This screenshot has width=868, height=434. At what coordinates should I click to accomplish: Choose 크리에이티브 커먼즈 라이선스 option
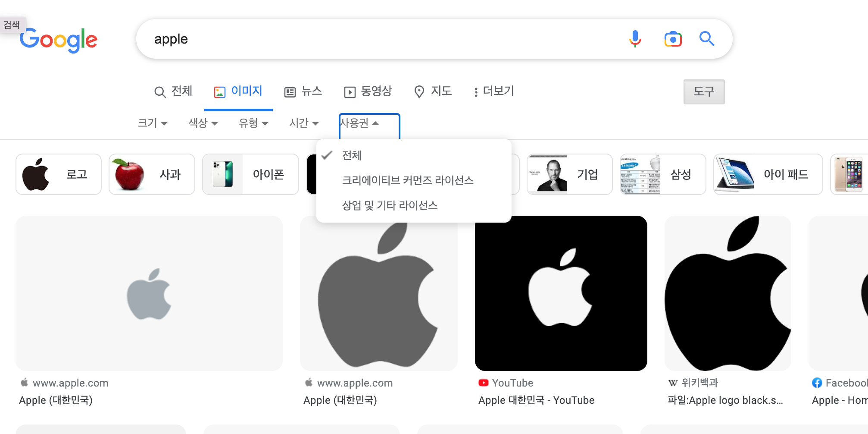[x=414, y=180]
